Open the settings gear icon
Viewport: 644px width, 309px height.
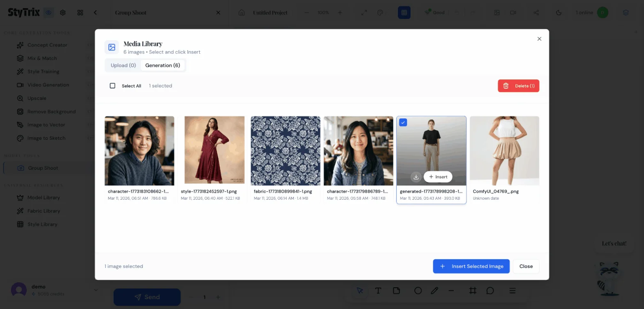pos(63,13)
